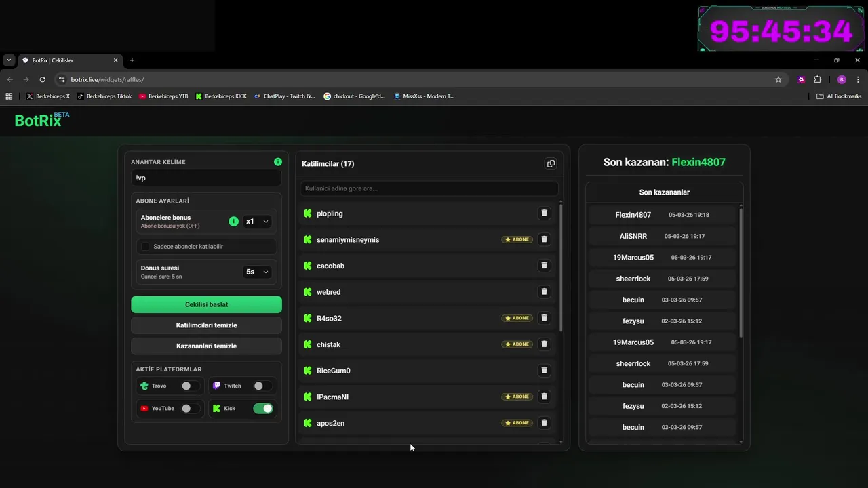Image resolution: width=868 pixels, height=488 pixels.
Task: Open Abonelere bonus x1 dropdown
Action: [257, 222]
